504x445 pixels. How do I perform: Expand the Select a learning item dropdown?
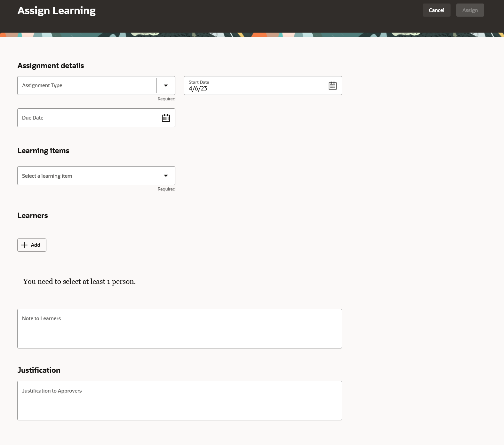coord(166,176)
